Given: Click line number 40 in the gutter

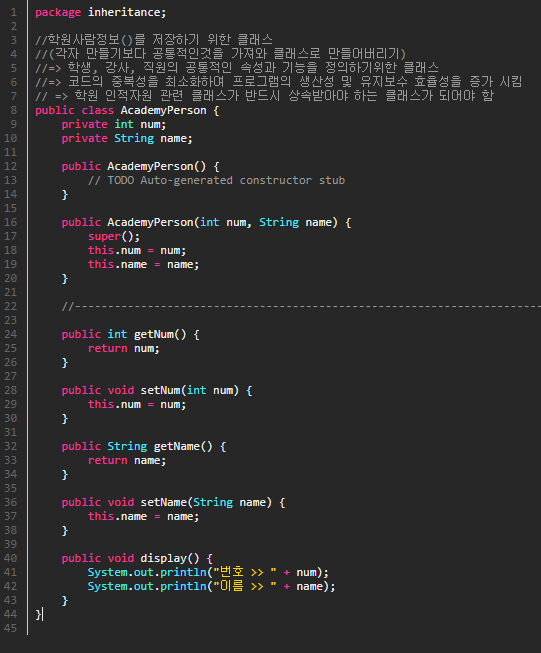Looking at the screenshot, I should tap(10, 558).
